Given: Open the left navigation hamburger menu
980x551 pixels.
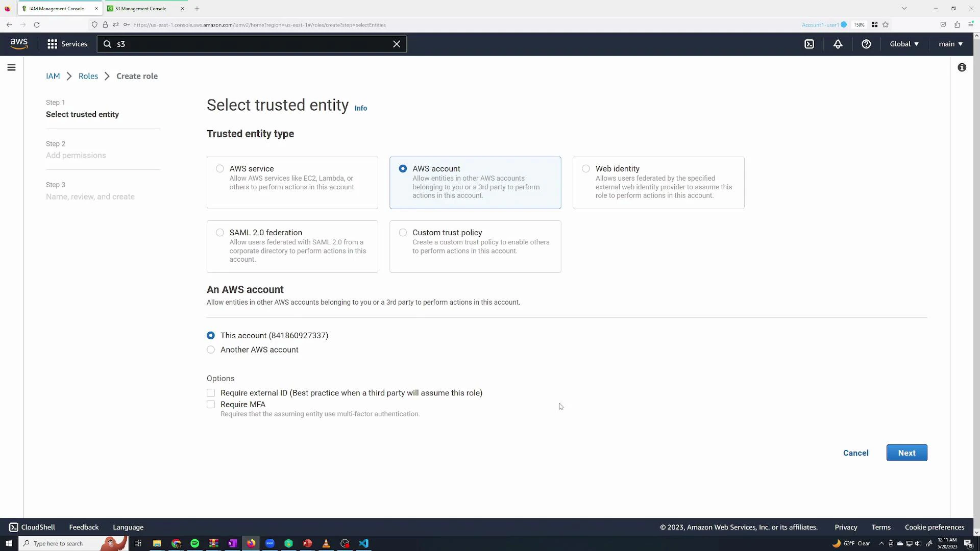Looking at the screenshot, I should 11,67.
